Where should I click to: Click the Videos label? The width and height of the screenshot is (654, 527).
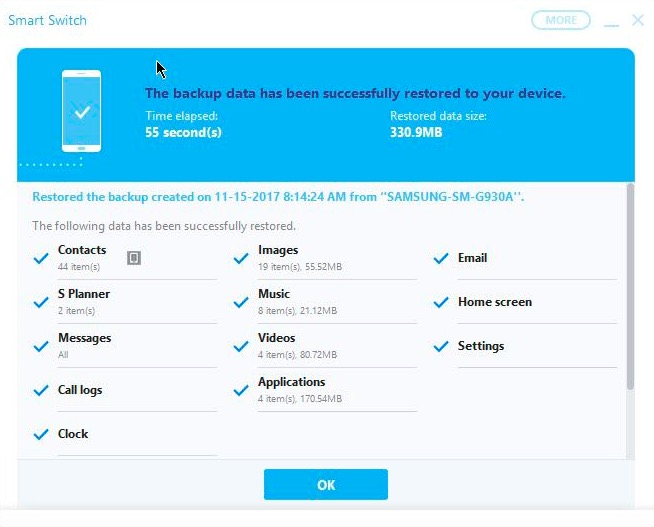click(277, 338)
